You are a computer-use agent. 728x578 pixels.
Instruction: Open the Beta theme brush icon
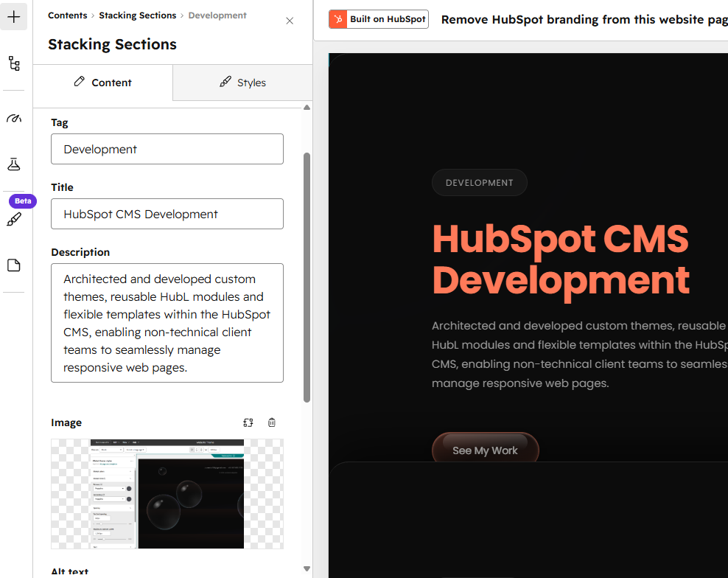point(14,219)
